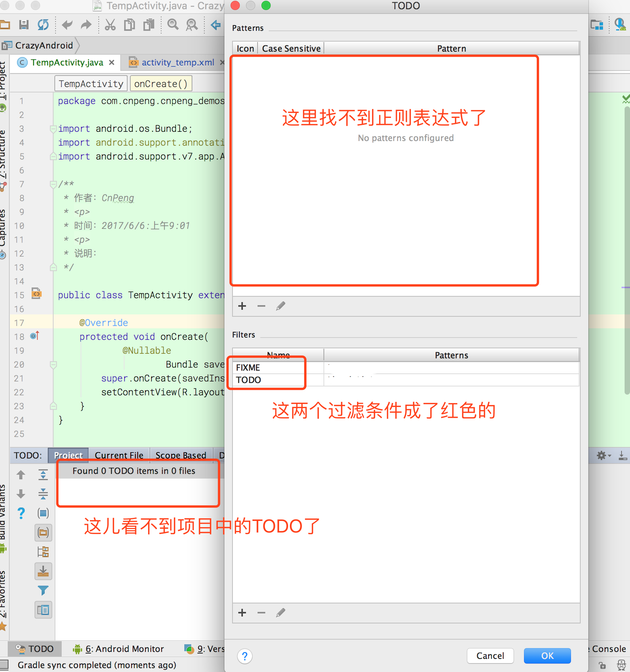Select the TODO filter row
The image size is (630, 672).
(406, 380)
